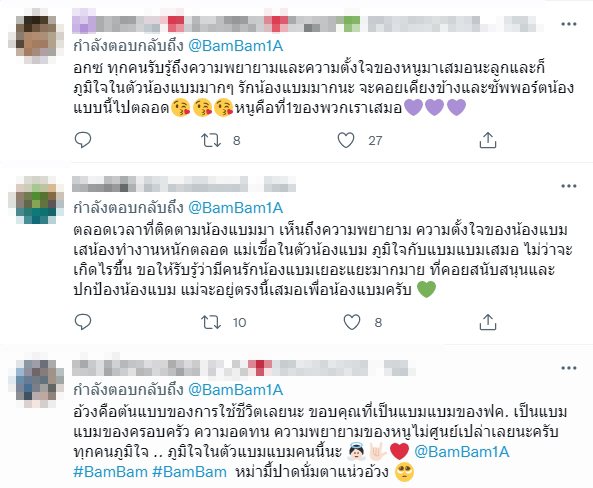
Task: Like the second tweet with 8 likes
Action: pos(352,322)
